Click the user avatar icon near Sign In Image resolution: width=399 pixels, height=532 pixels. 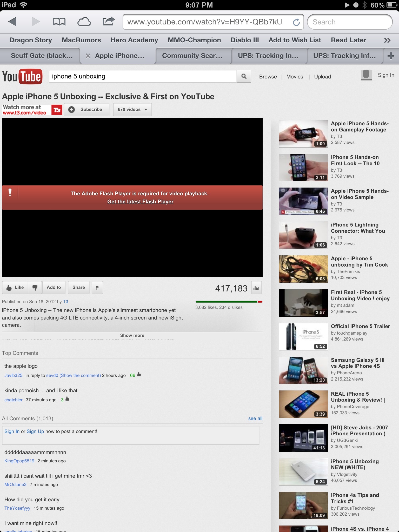(366, 75)
